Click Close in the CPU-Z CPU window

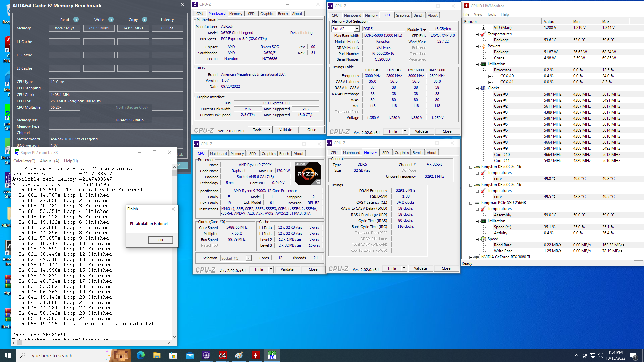coord(313,269)
